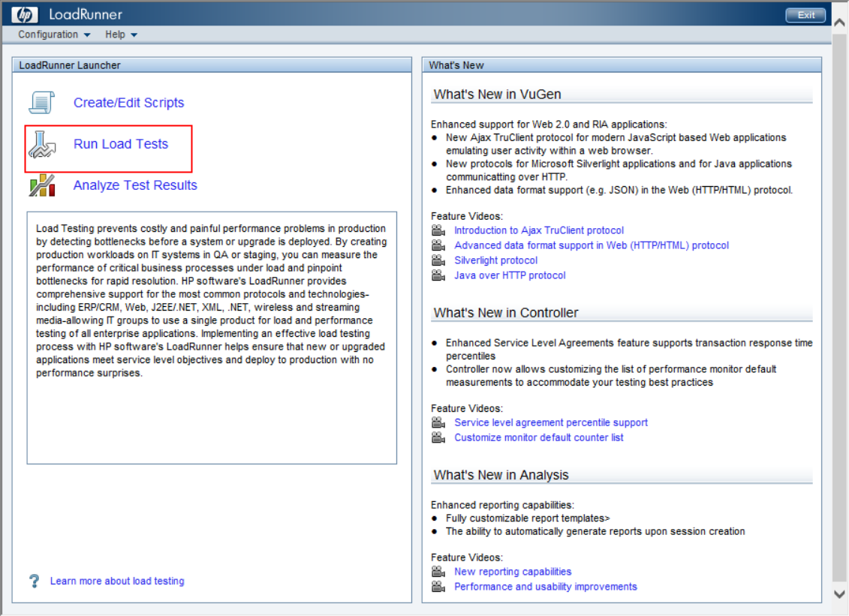The height and width of the screenshot is (616, 849).
Task: Click the HP logo icon
Action: [24, 14]
